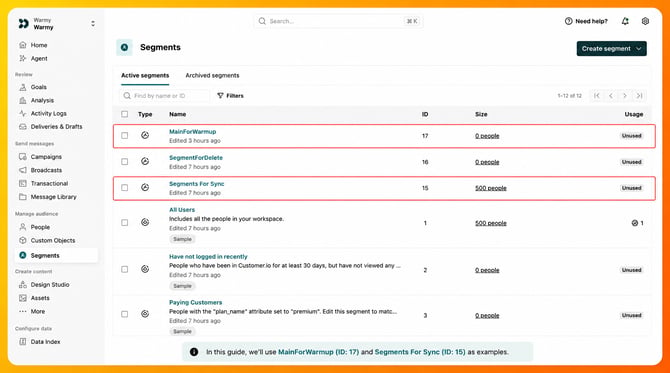670x373 pixels.
Task: Click the type icon for Paying Customers
Action: 145,314
